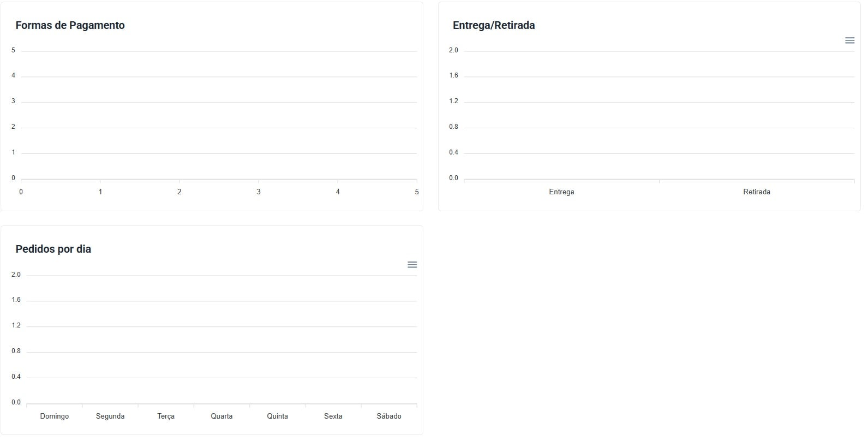The height and width of the screenshot is (441, 868).
Task: Click the Terça day label
Action: (166, 416)
